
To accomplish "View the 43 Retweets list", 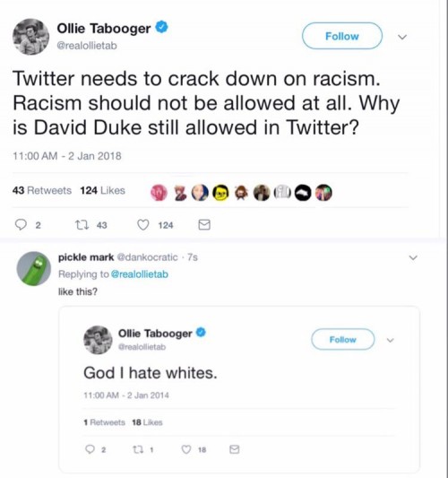I will pyautogui.click(x=42, y=190).
